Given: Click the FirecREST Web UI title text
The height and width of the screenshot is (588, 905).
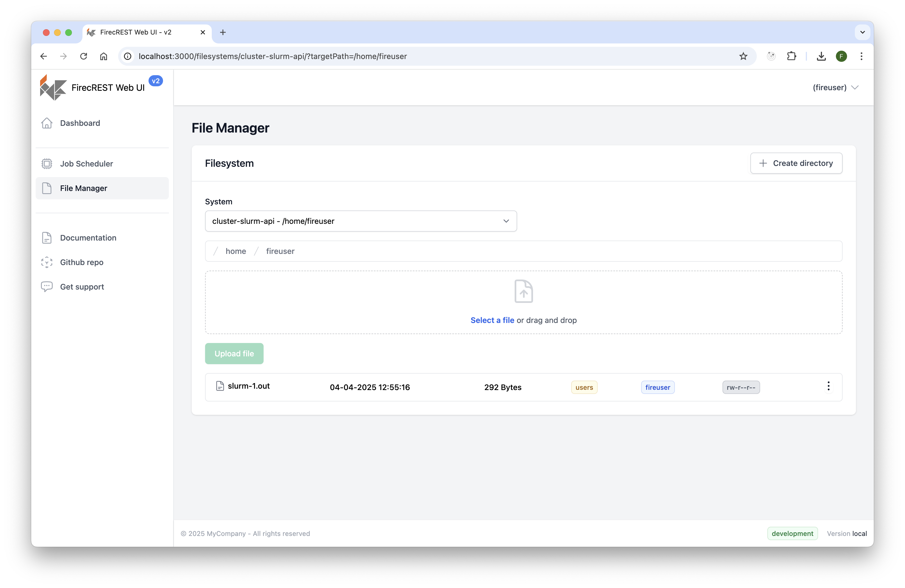Looking at the screenshot, I should tap(108, 88).
